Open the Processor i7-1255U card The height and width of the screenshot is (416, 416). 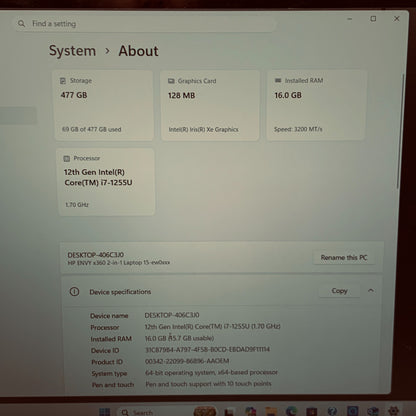(x=106, y=182)
